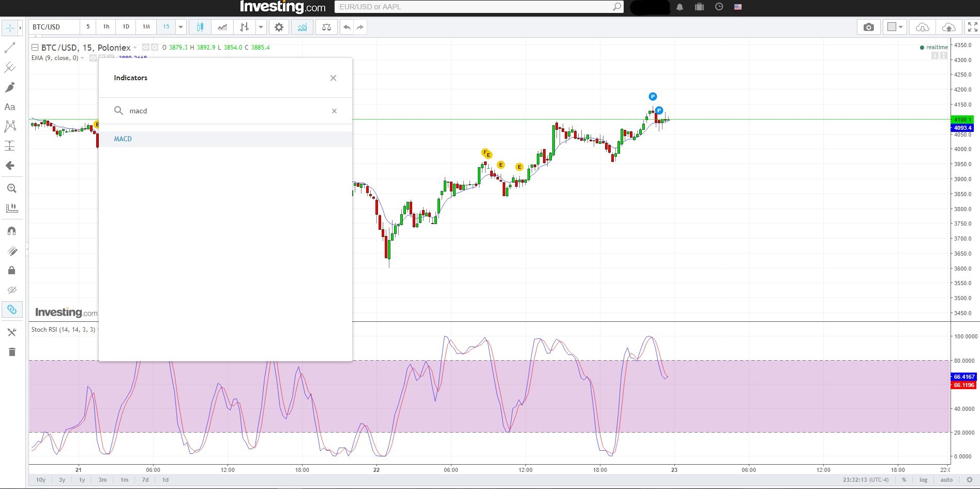Open the EMA (9, close, 0) dropdown arrow

(x=83, y=58)
